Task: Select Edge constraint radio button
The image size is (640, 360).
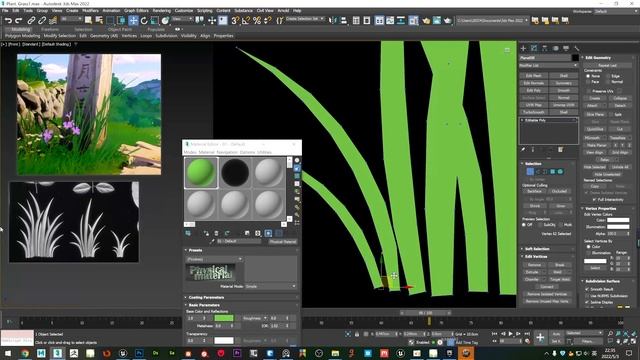Action: coord(608,76)
